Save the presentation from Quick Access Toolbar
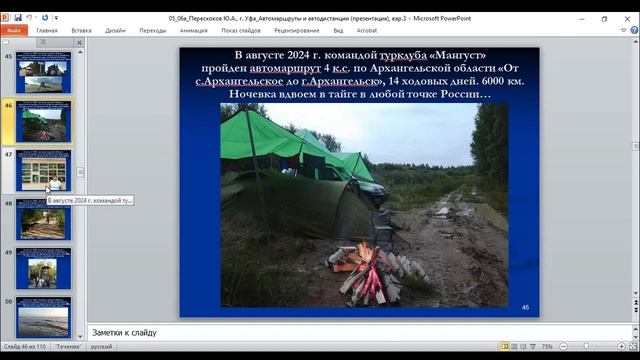The height and width of the screenshot is (360, 640). (18, 18)
